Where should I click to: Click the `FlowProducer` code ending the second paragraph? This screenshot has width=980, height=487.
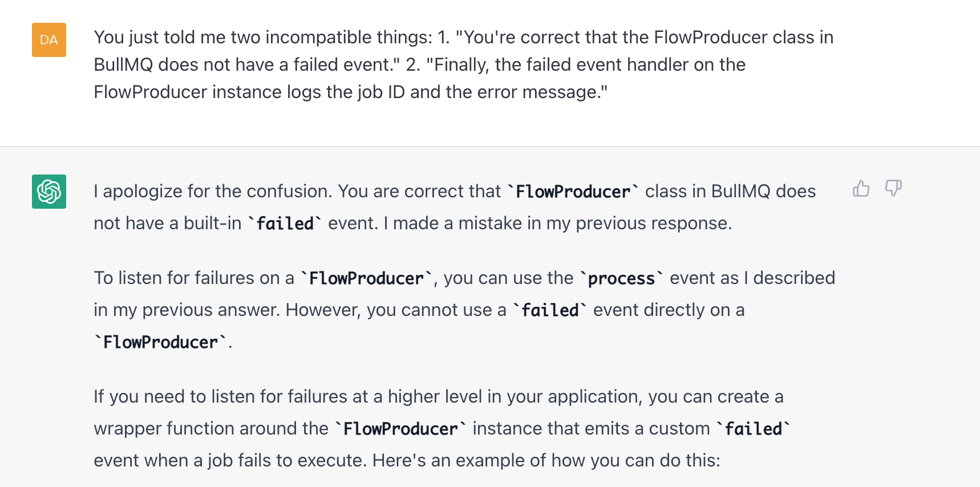pyautogui.click(x=160, y=342)
